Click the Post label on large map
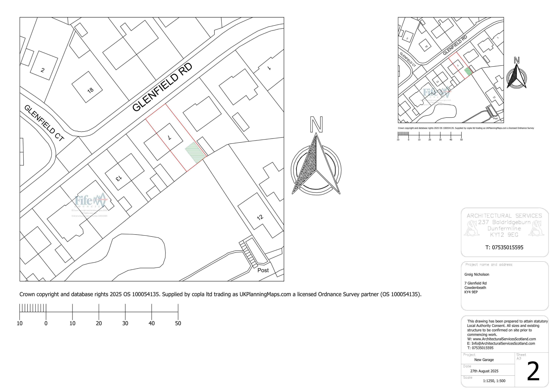Viewport: 555px width, 392px height. [x=263, y=270]
